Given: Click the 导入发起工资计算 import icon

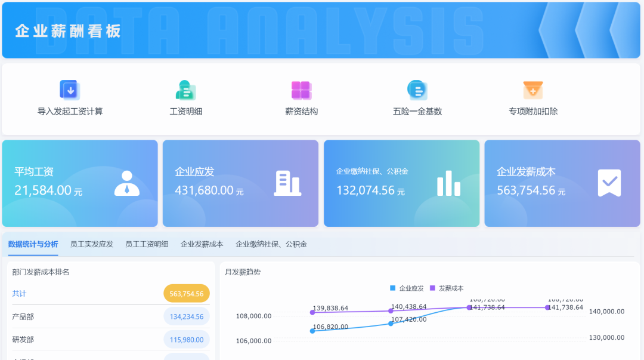Looking at the screenshot, I should click(x=70, y=90).
